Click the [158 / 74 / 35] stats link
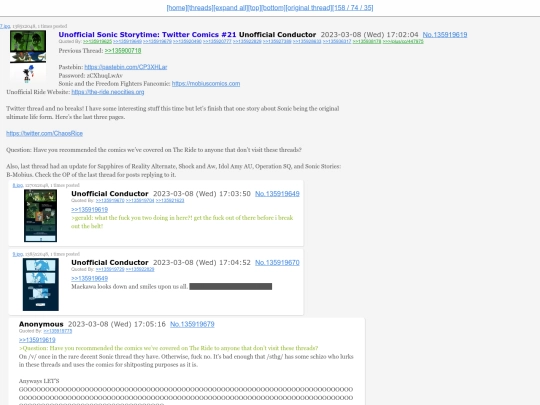Screen dimensions: 540x405 353,8
